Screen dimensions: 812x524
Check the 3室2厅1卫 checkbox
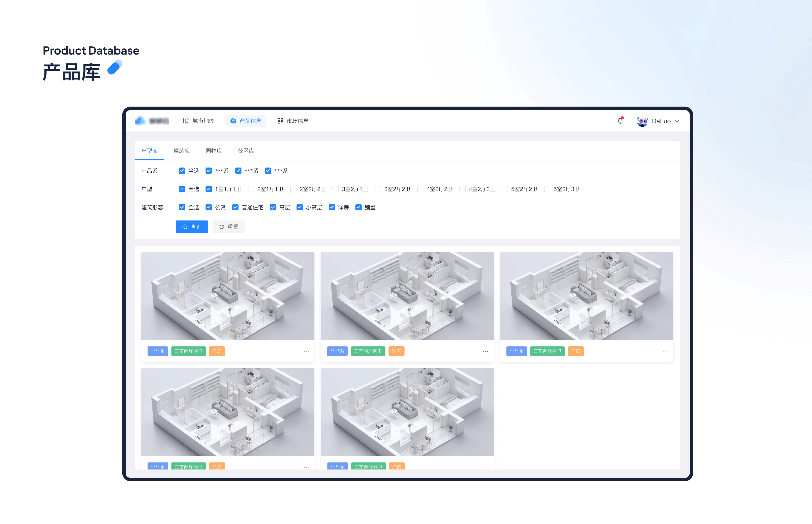point(336,189)
